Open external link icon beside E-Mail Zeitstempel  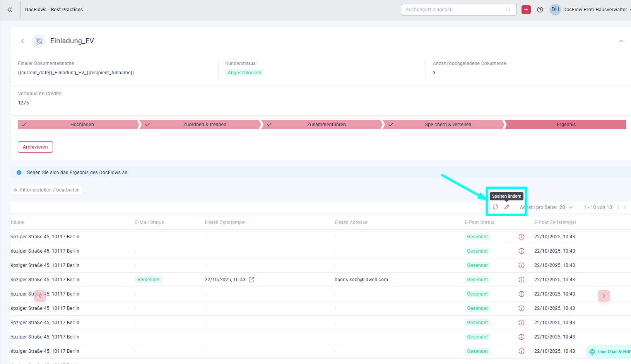[x=251, y=280]
